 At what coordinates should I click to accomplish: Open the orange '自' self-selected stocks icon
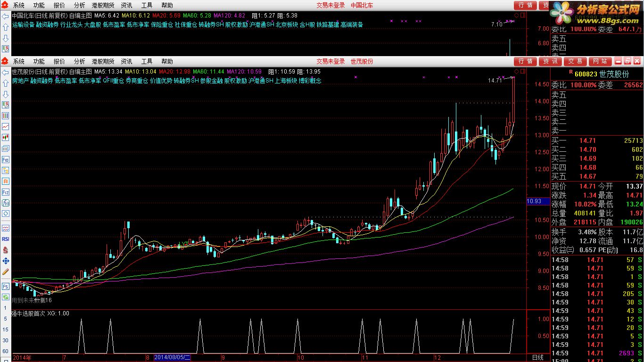(5, 181)
